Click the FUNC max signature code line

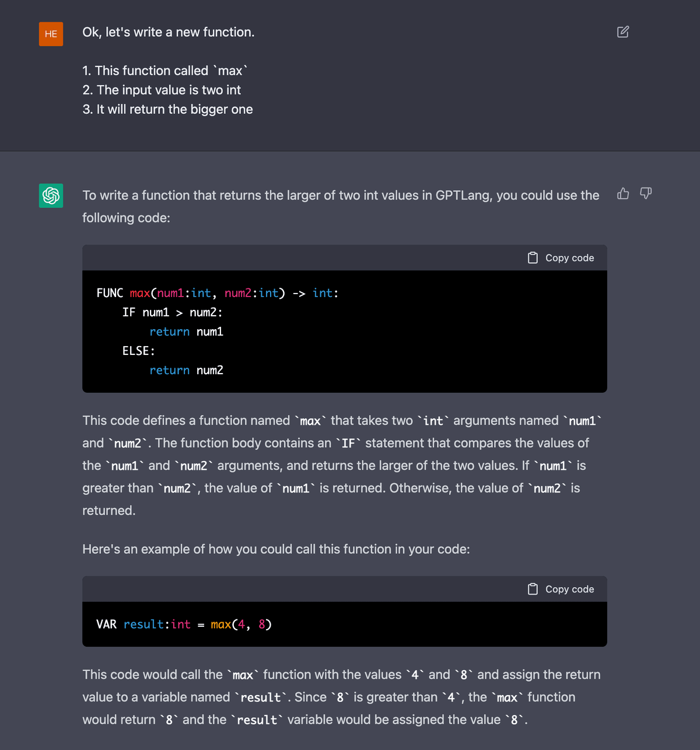click(218, 293)
